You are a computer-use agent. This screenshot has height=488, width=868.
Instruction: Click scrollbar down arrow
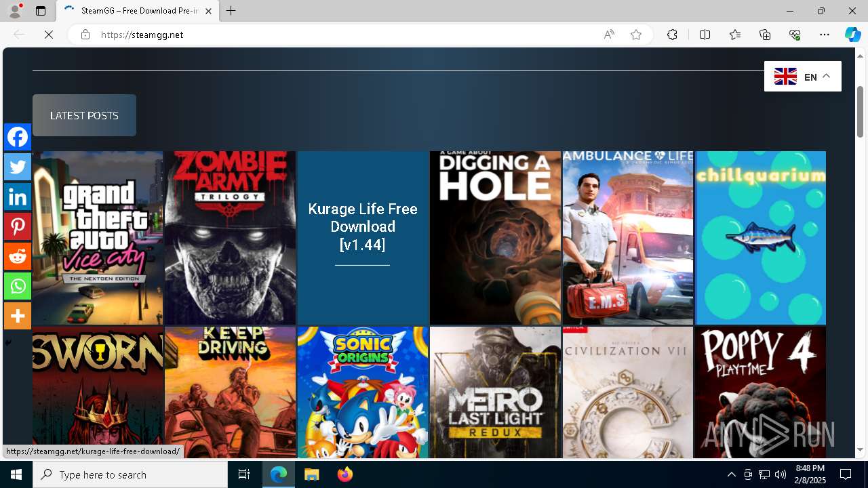tap(860, 450)
